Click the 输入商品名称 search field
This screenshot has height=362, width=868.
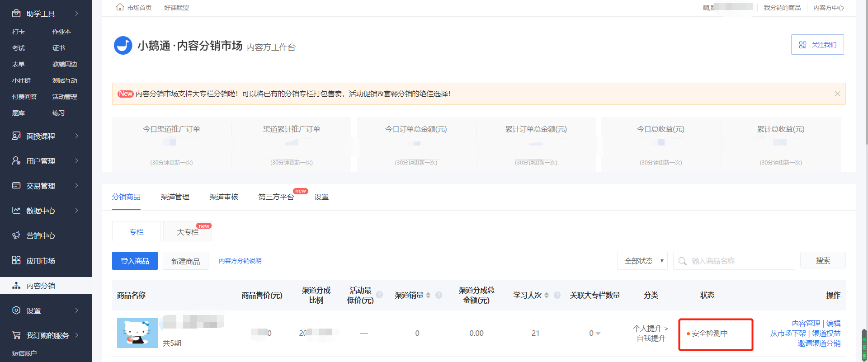(734, 261)
